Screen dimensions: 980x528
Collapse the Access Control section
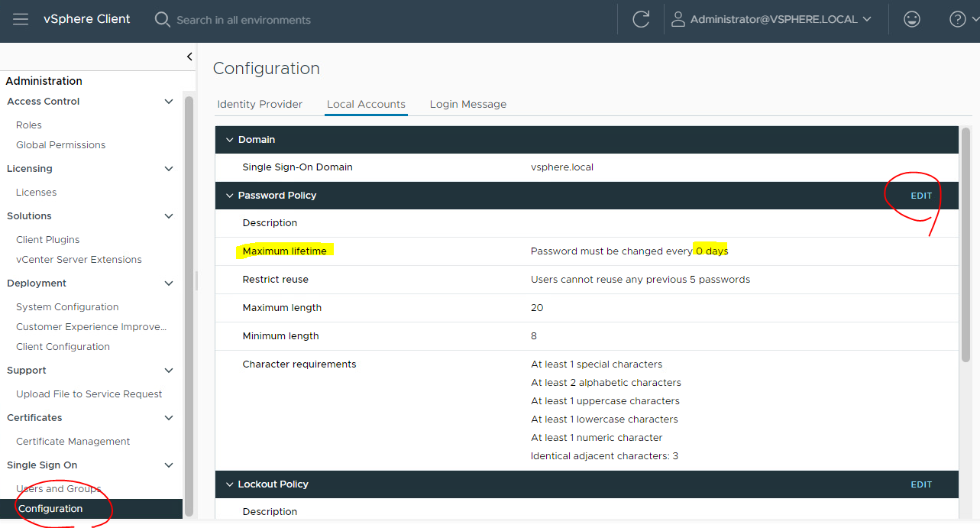169,102
